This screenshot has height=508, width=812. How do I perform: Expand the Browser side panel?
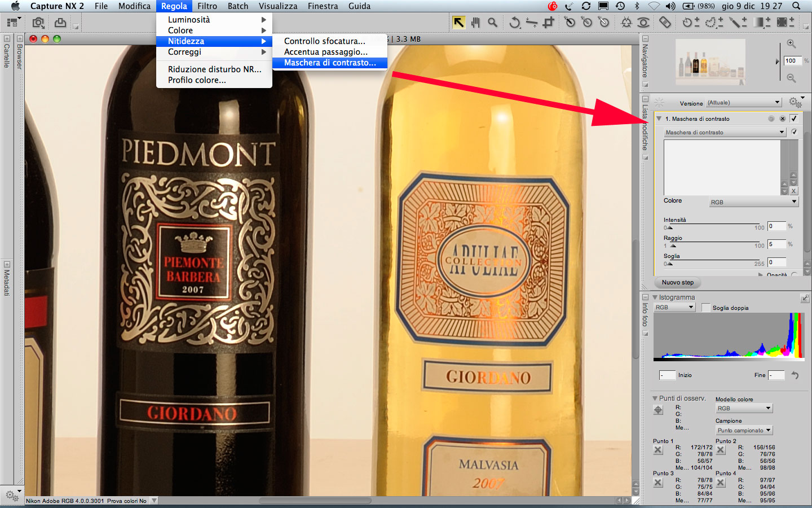(x=20, y=39)
